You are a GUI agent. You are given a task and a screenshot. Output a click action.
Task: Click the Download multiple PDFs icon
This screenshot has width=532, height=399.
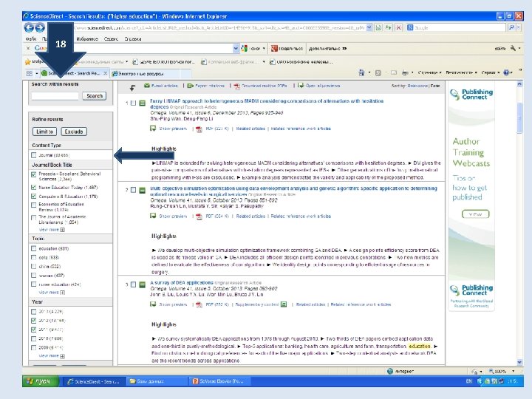coord(237,86)
